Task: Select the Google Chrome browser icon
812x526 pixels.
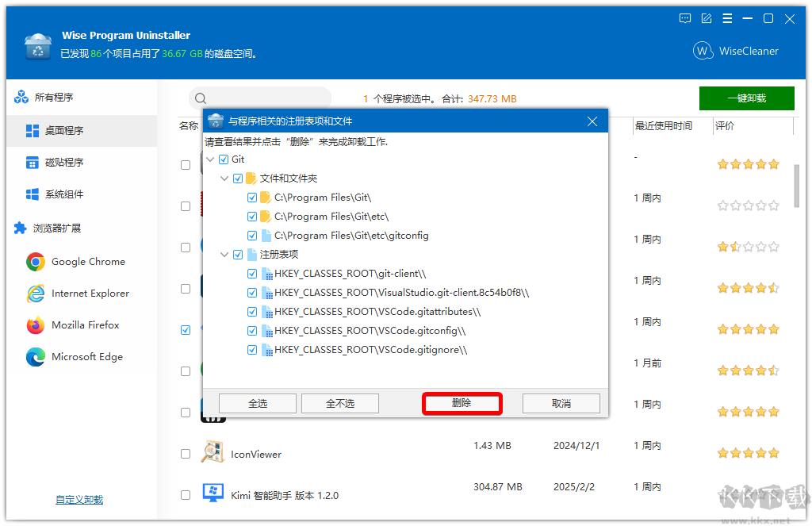Action: click(36, 262)
